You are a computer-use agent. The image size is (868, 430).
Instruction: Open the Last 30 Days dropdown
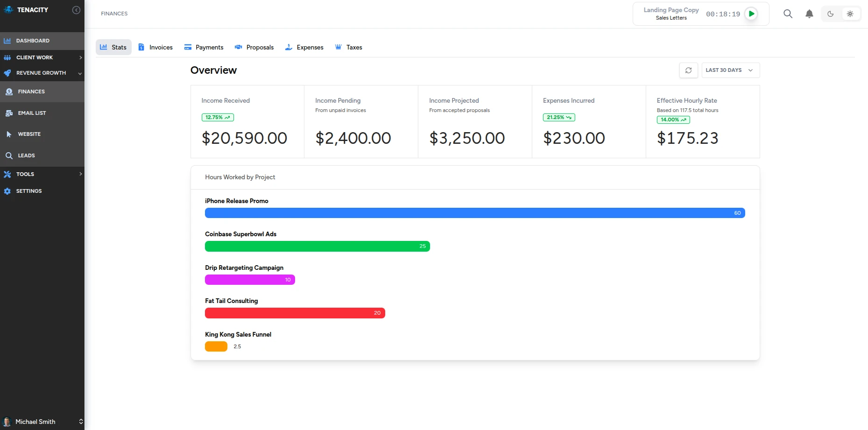pos(730,70)
